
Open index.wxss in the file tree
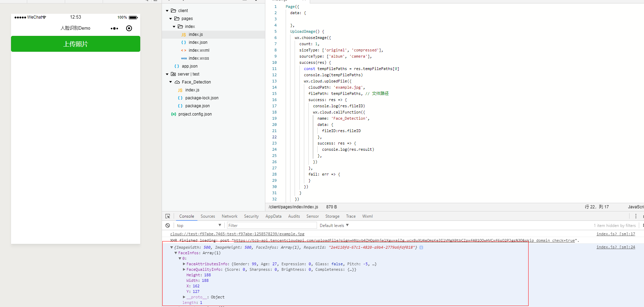(198, 58)
